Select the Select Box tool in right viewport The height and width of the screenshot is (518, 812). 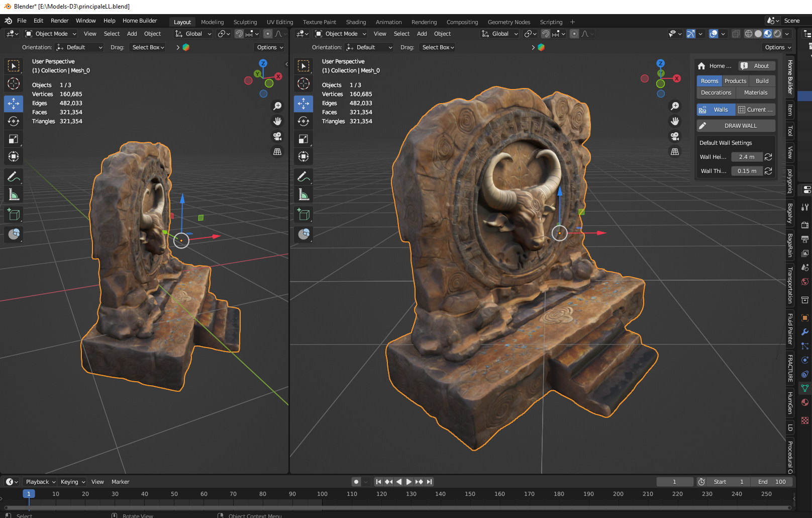click(303, 66)
